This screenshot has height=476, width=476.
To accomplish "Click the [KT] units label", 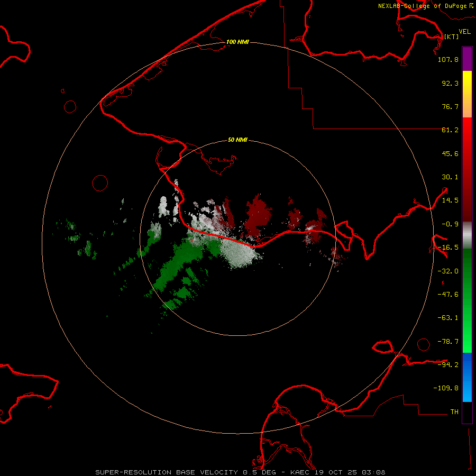I will click(451, 36).
